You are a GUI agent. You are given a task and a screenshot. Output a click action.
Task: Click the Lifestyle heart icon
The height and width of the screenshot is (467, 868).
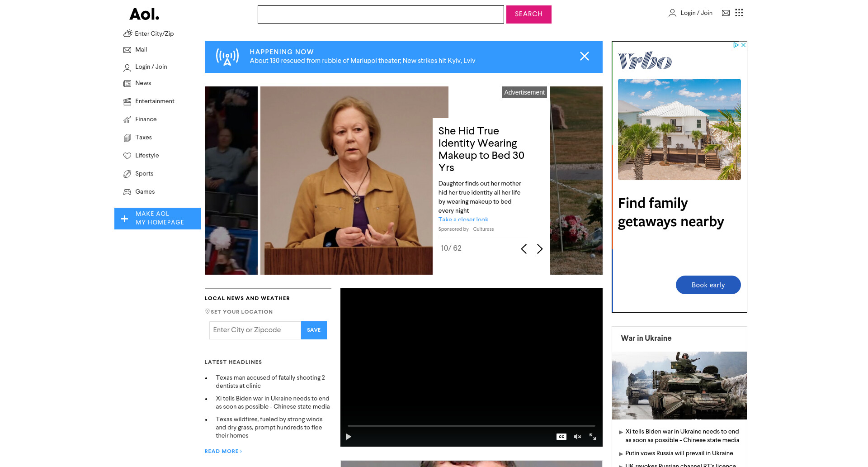tap(127, 156)
